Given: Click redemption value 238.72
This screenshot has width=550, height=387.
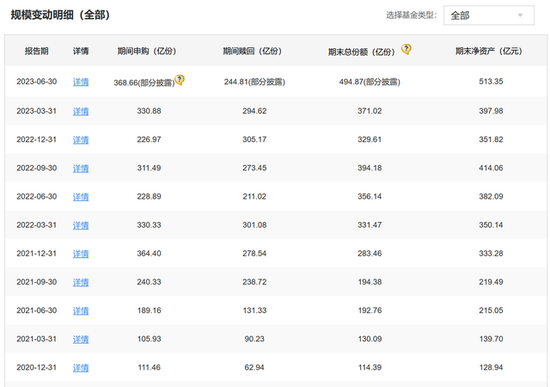Looking at the screenshot, I should (255, 282).
